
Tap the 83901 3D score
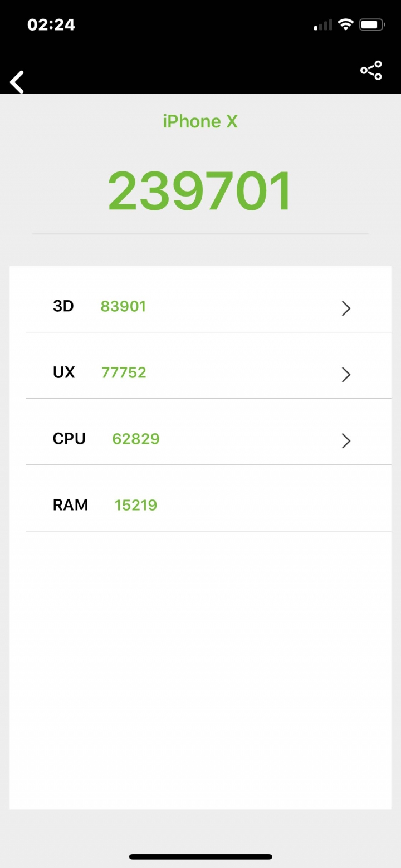click(123, 306)
